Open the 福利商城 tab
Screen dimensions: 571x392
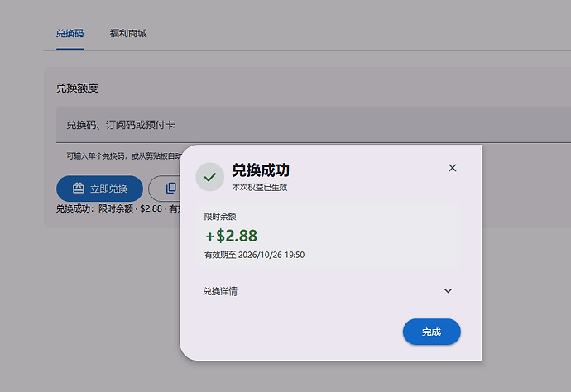pos(128,33)
